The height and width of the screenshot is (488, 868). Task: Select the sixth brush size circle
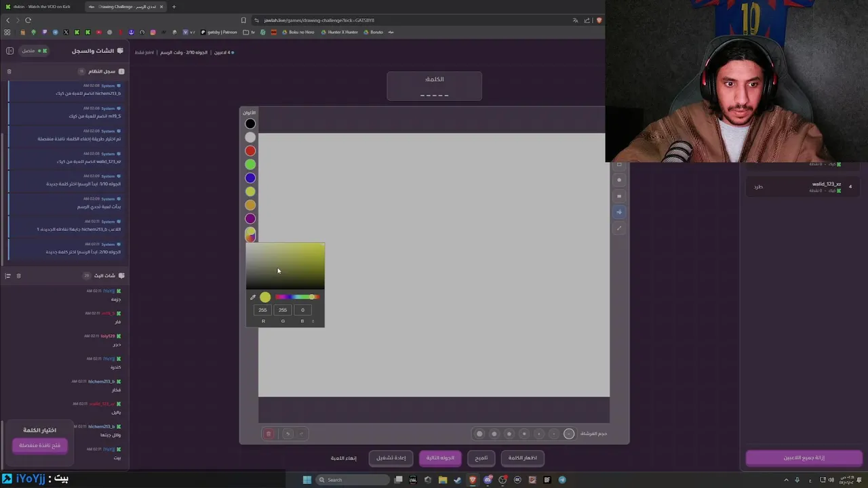tap(554, 434)
